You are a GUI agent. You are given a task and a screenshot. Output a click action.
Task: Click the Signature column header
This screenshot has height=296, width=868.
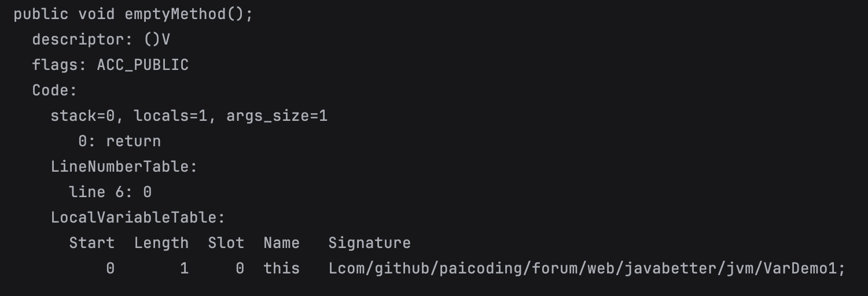(x=370, y=243)
